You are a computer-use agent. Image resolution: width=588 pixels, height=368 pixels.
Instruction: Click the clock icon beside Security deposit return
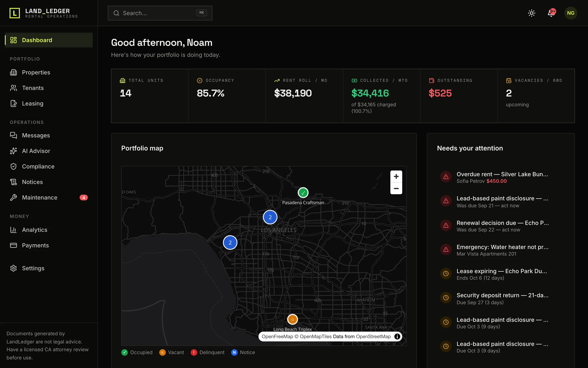pyautogui.click(x=446, y=298)
